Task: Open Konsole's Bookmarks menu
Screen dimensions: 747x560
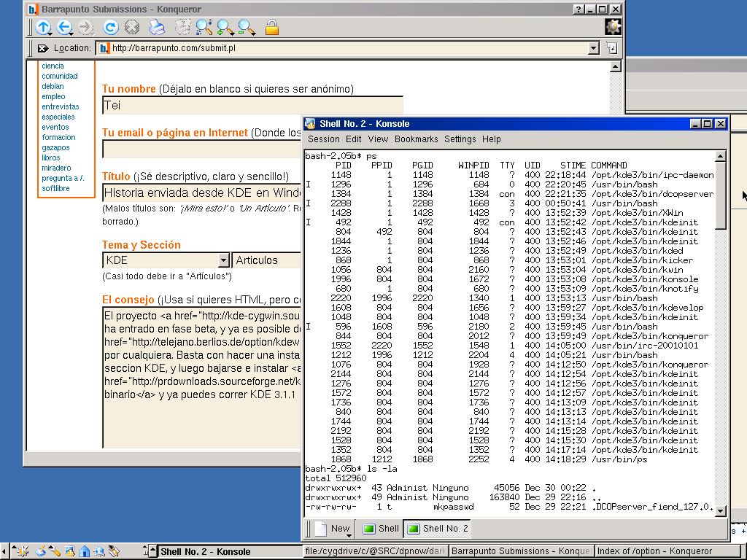Action: point(417,139)
